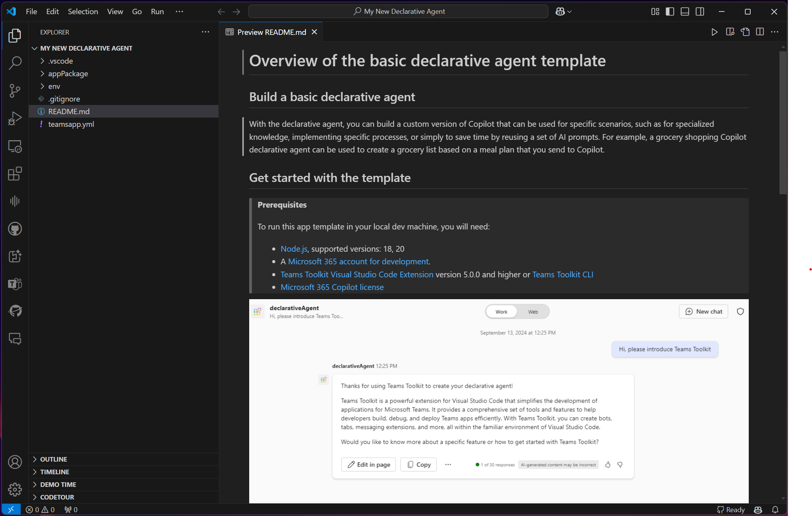Screen dimensions: 812x516
Task: Toggle the bottom panel visibility
Action: pyautogui.click(x=685, y=11)
